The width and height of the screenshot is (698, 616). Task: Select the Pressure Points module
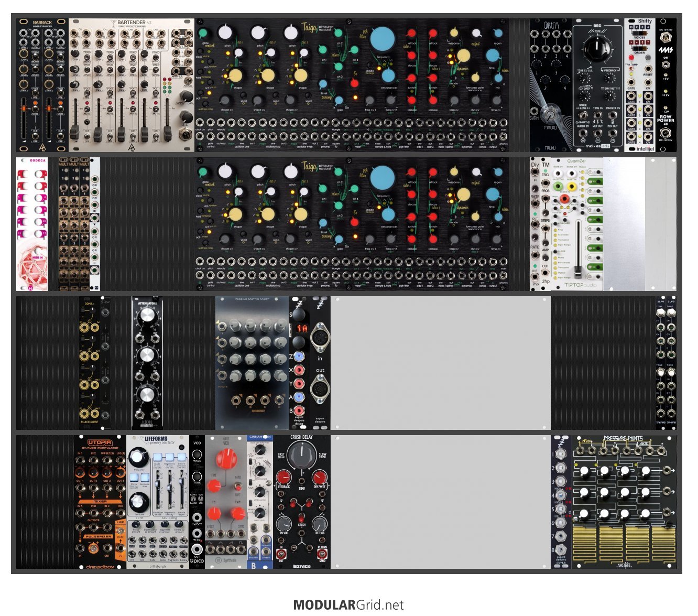coord(624,502)
